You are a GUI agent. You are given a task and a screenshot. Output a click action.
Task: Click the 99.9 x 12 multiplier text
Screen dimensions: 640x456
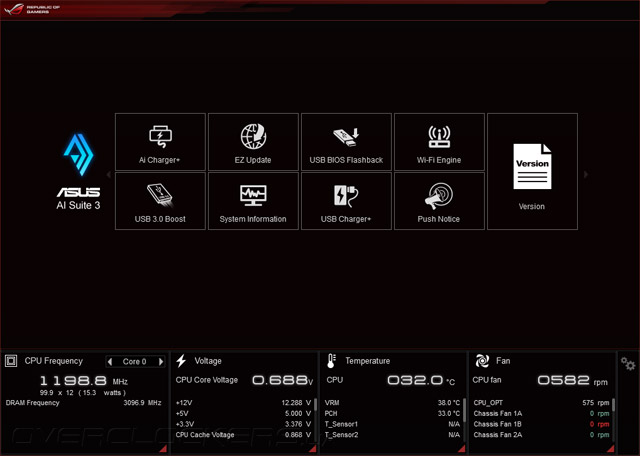pyautogui.click(x=56, y=393)
